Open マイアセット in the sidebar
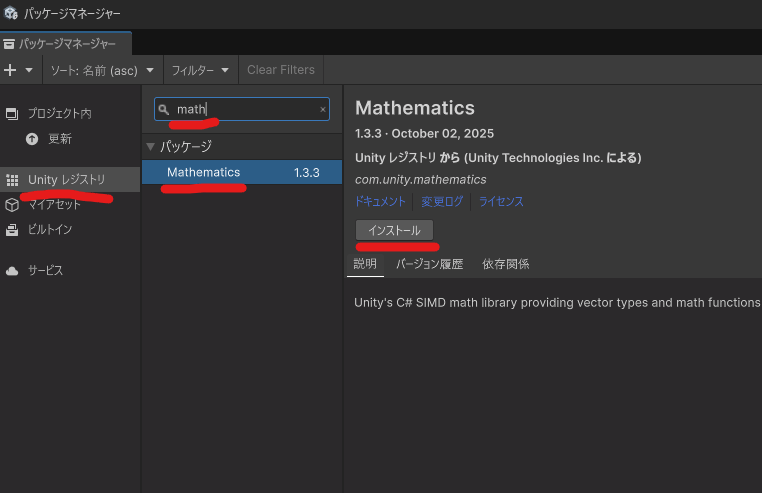This screenshot has width=762, height=493. click(x=55, y=205)
